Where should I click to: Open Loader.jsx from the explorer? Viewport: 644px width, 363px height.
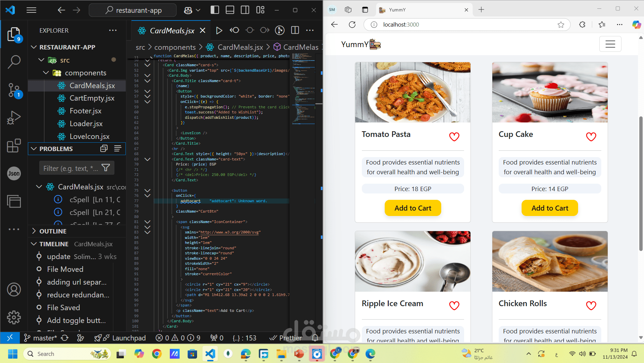pos(86,124)
